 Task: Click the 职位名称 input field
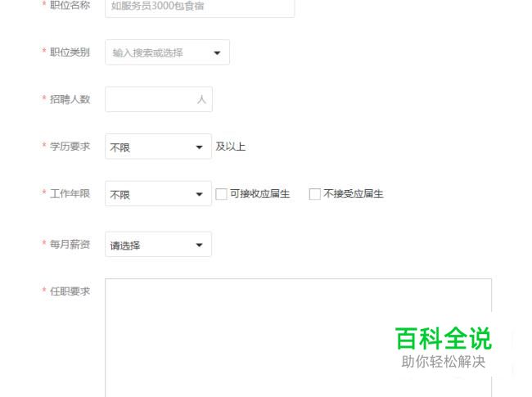tap(200, 7)
